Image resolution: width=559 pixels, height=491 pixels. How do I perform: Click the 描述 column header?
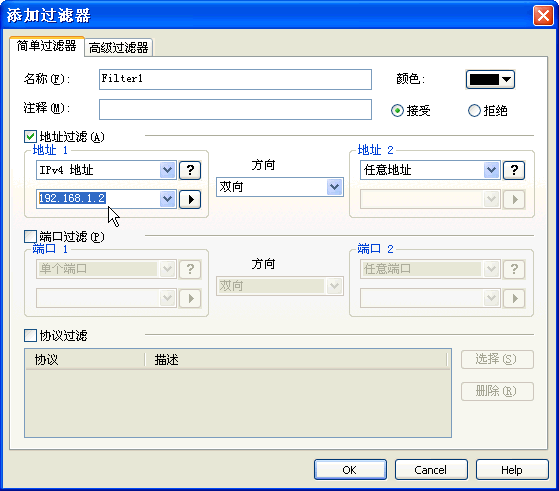pos(296,359)
